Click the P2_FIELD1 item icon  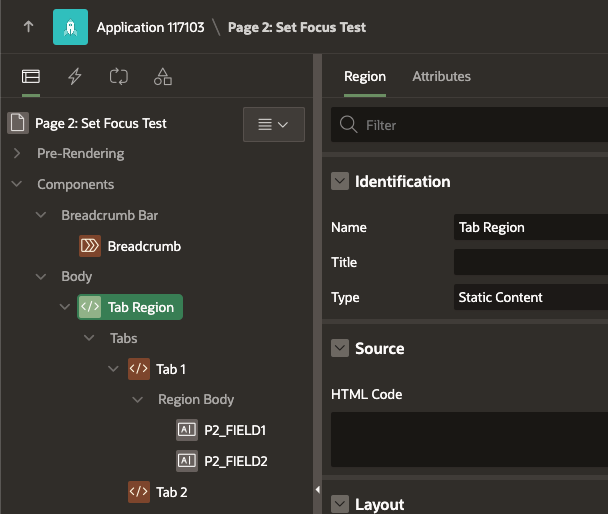pos(186,430)
